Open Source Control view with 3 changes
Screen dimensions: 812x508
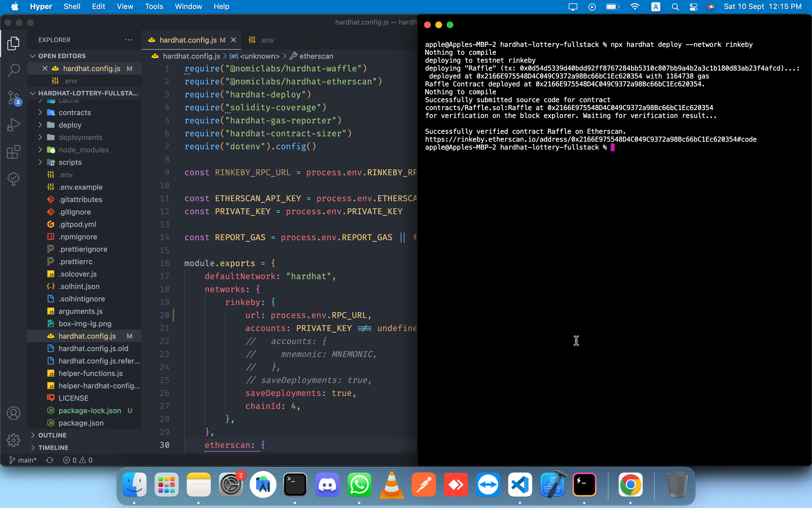coord(14,98)
